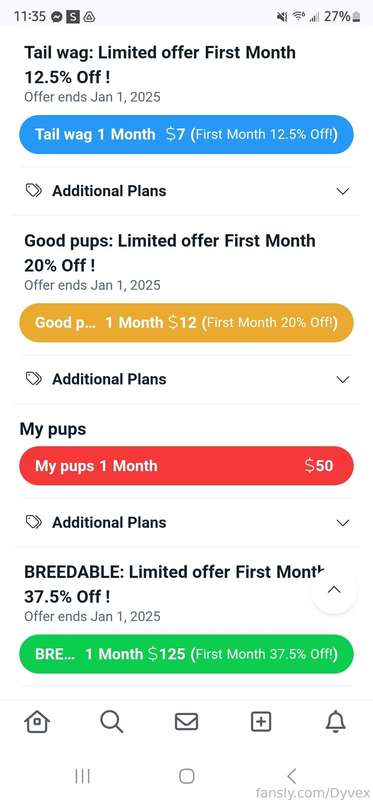The width and height of the screenshot is (373, 800).
Task: Tap the tag icon beside Tail wag Additional Plans
Action: (x=34, y=191)
